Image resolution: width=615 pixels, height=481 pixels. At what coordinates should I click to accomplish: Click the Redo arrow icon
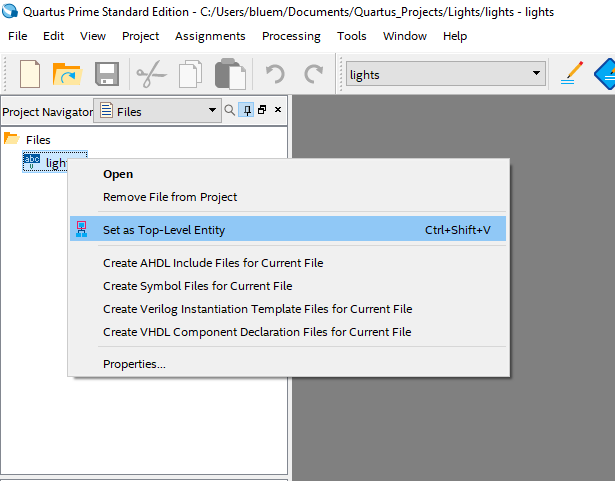point(314,74)
